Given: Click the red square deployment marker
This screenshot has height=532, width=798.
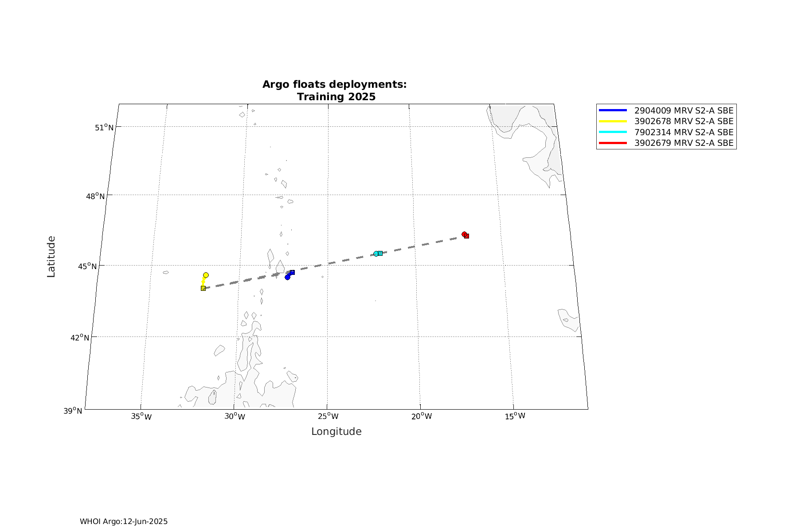Looking at the screenshot, I should click(x=466, y=236).
